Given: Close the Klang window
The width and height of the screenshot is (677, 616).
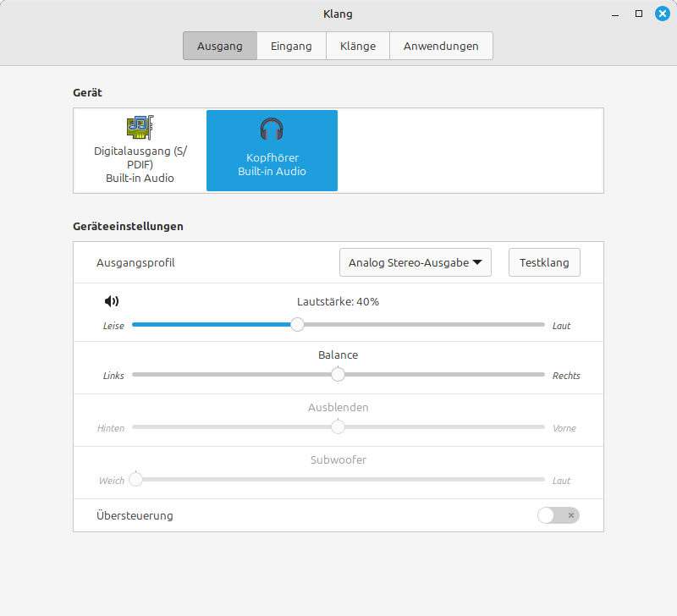Looking at the screenshot, I should [x=662, y=14].
